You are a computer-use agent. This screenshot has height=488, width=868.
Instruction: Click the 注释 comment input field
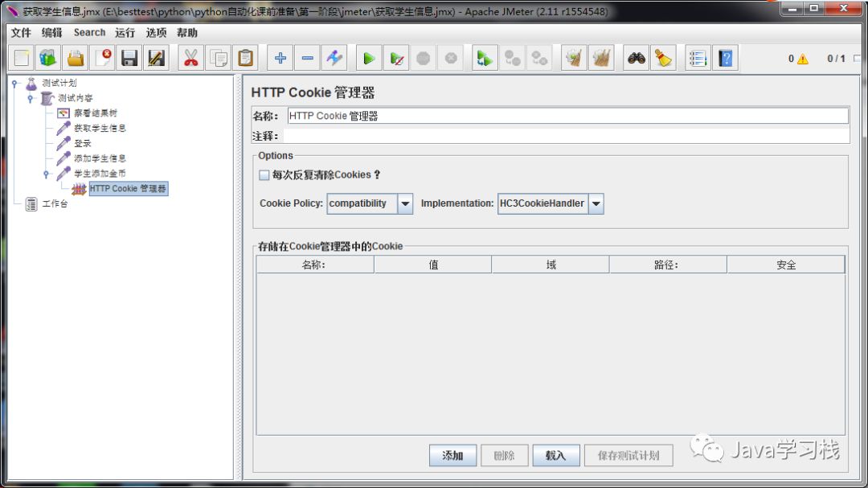click(567, 136)
